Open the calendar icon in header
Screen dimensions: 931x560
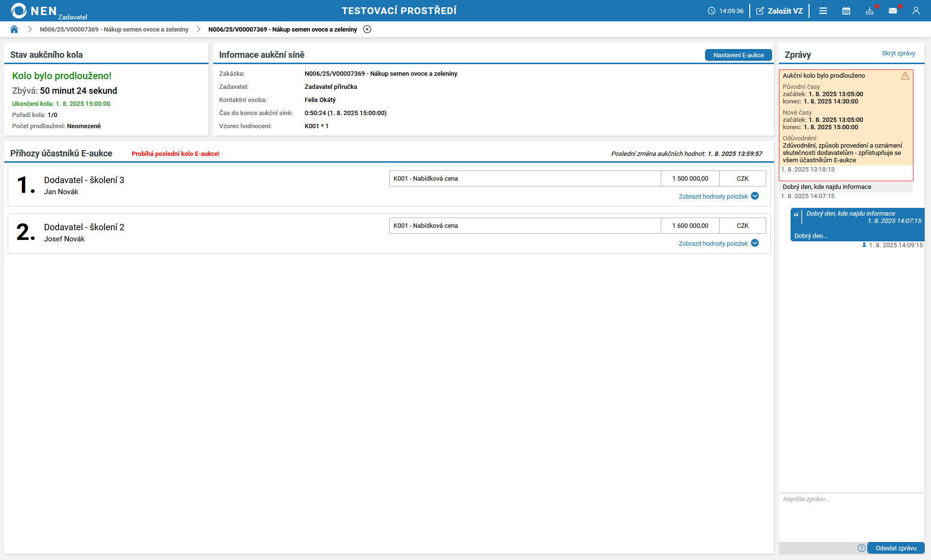point(846,11)
